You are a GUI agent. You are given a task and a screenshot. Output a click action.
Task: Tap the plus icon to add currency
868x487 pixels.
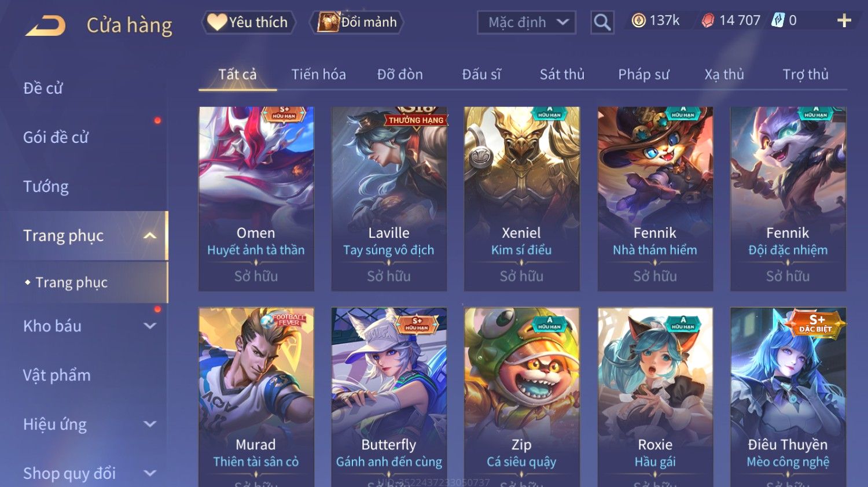[844, 21]
